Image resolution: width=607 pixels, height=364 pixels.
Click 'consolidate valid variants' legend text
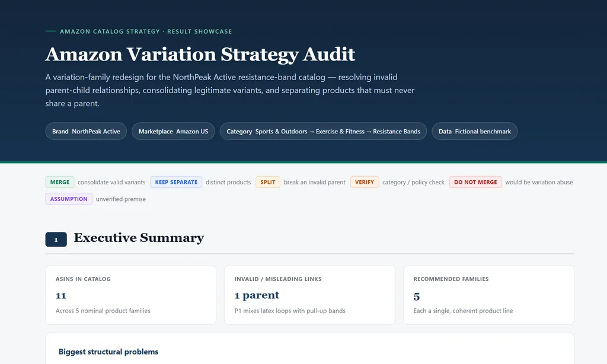[111, 182]
